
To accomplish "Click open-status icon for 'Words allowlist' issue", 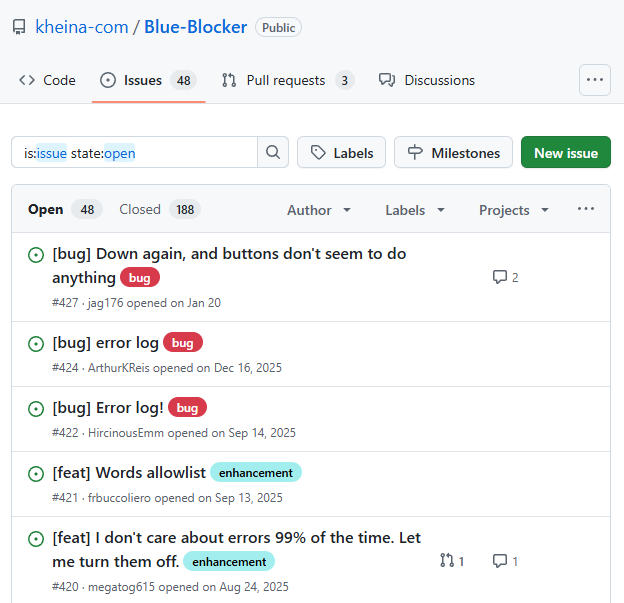I will tap(36, 473).
